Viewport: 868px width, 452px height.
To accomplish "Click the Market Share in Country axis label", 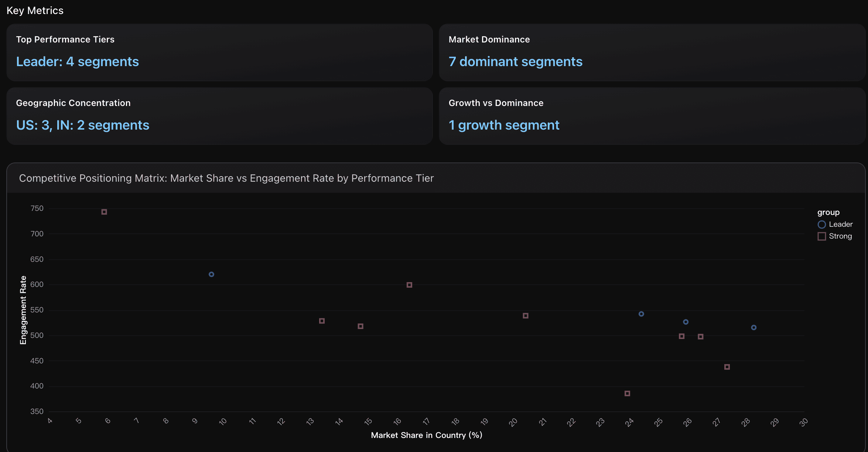I will 427,435.
